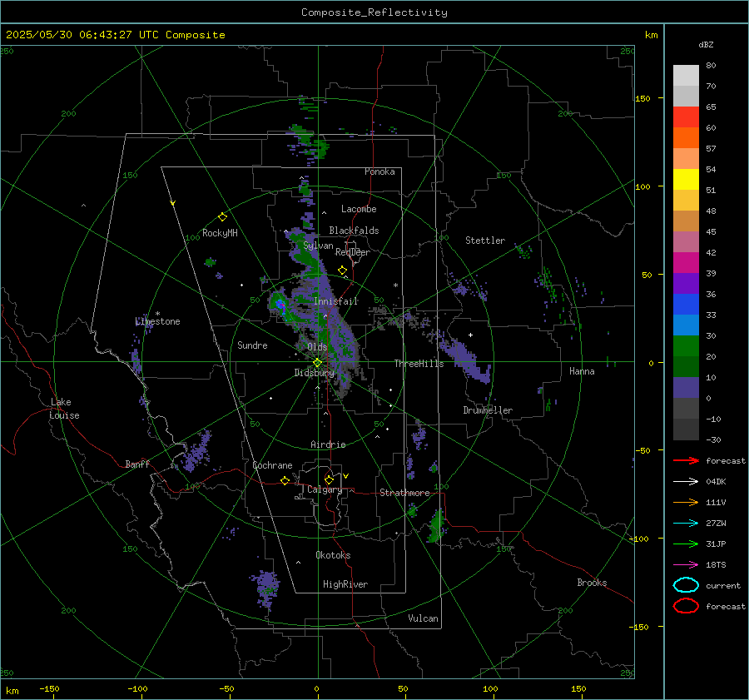This screenshot has width=749, height=700.
Task: Click the Airdrie label
Action: [x=328, y=444]
